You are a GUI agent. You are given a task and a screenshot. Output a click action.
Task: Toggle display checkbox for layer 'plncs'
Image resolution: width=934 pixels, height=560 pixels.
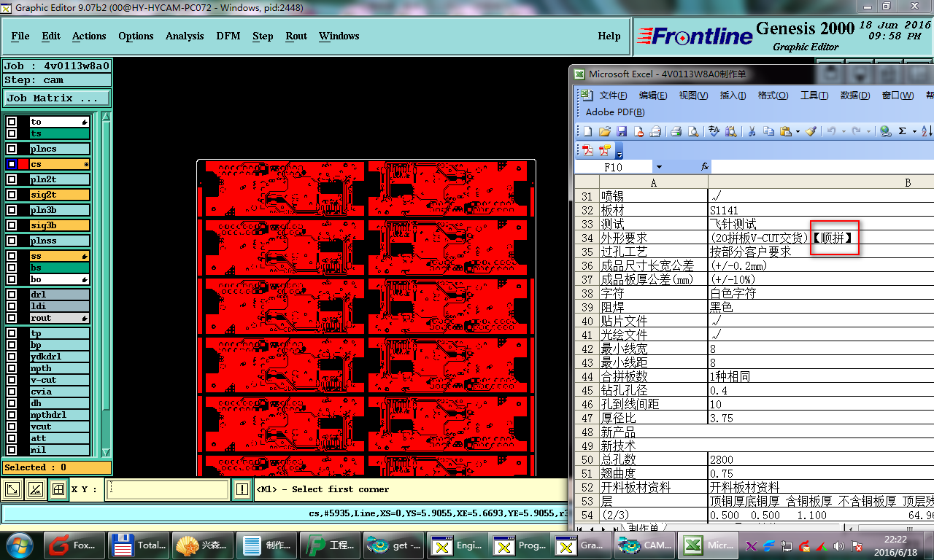click(12, 149)
